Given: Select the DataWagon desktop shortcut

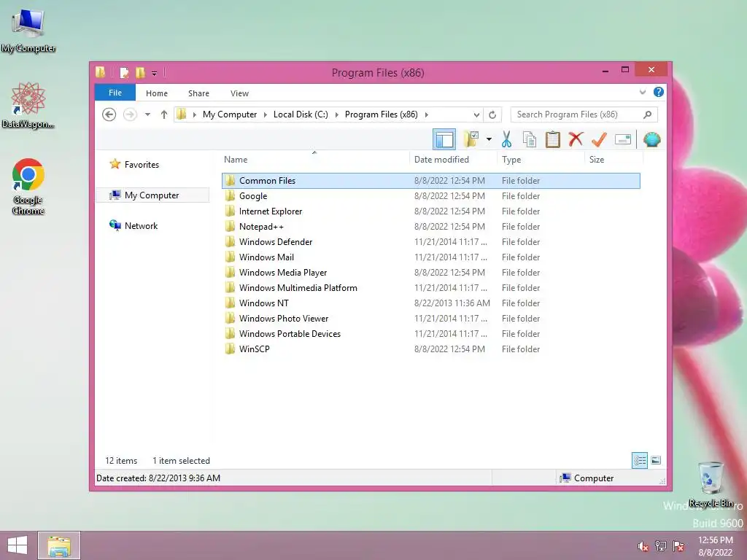Looking at the screenshot, I should click(x=28, y=105).
